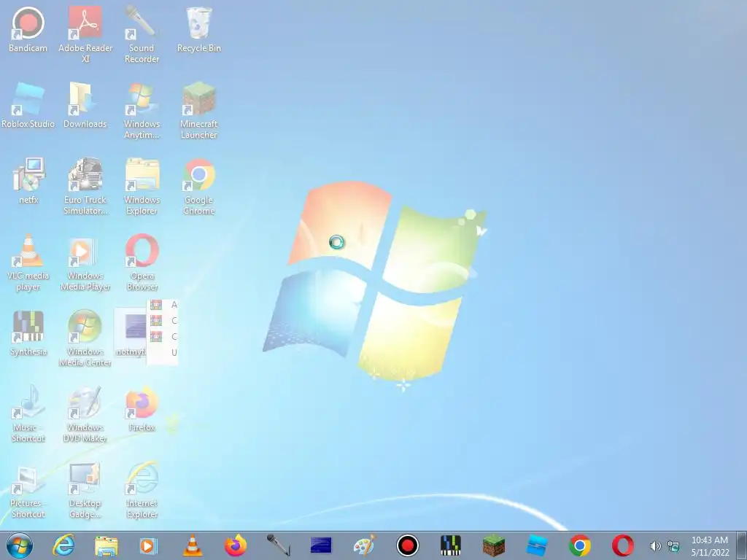The height and width of the screenshot is (560, 747).
Task: Select the Music Shortcut desktop icon
Action: pos(28,414)
